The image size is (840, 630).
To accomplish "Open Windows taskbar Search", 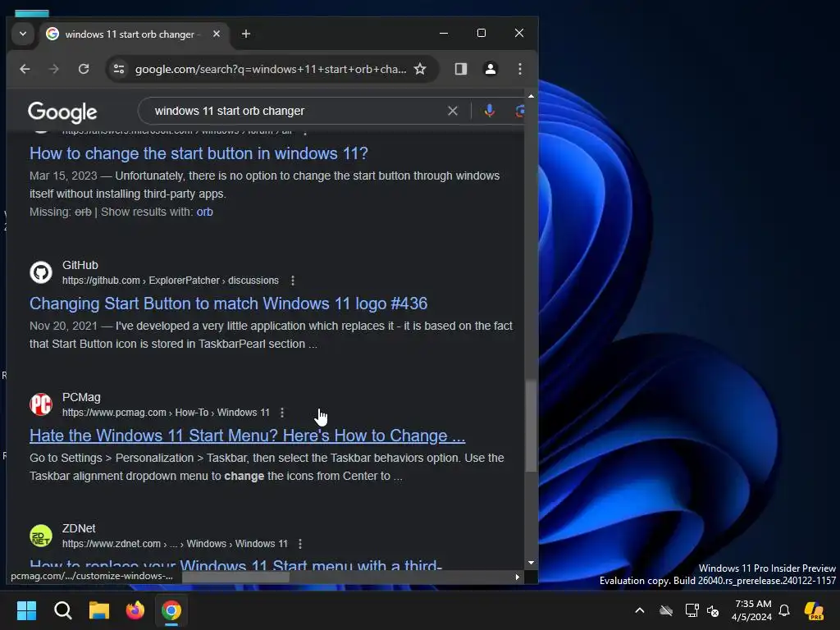I will click(x=62, y=610).
